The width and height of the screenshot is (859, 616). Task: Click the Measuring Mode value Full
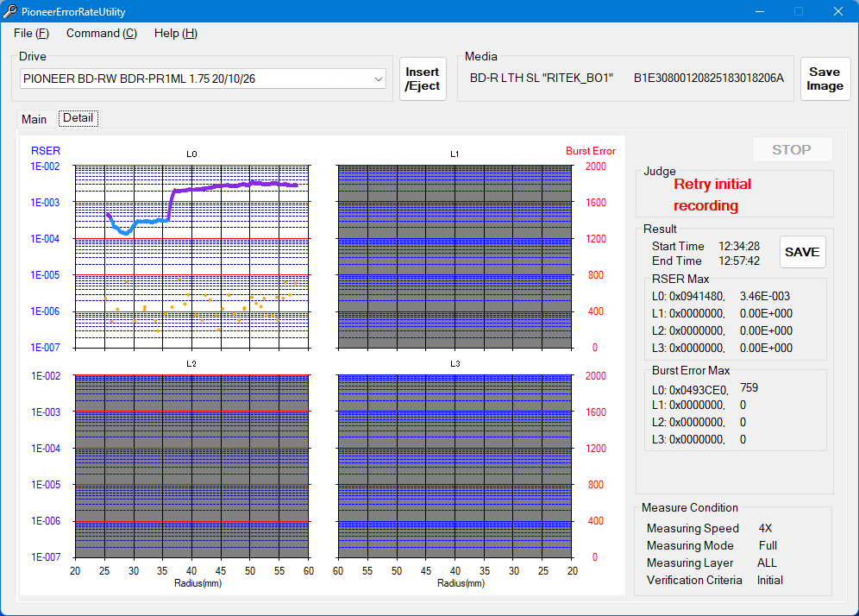pos(768,546)
